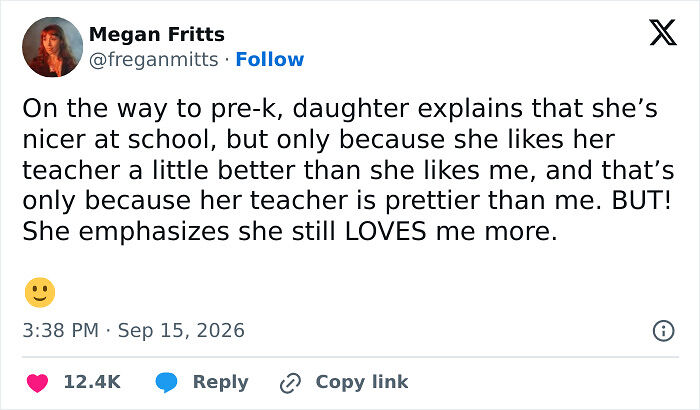Click the Copy link text
This screenshot has height=410, width=700.
[362, 382]
